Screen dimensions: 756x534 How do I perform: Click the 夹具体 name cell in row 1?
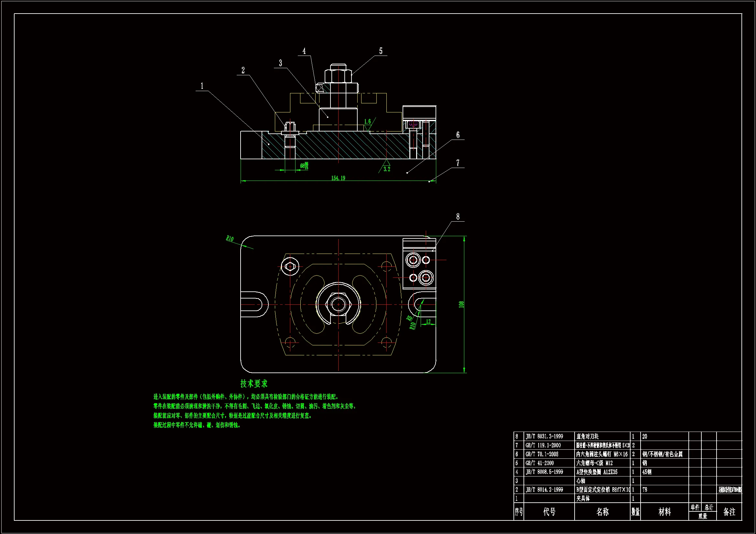coord(583,498)
